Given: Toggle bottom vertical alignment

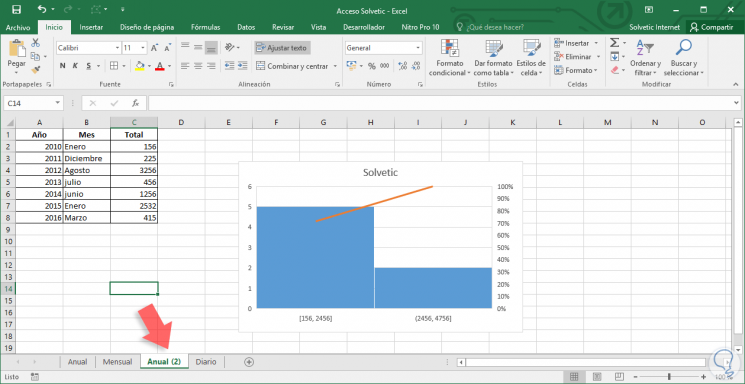Looking at the screenshot, I should [x=211, y=48].
